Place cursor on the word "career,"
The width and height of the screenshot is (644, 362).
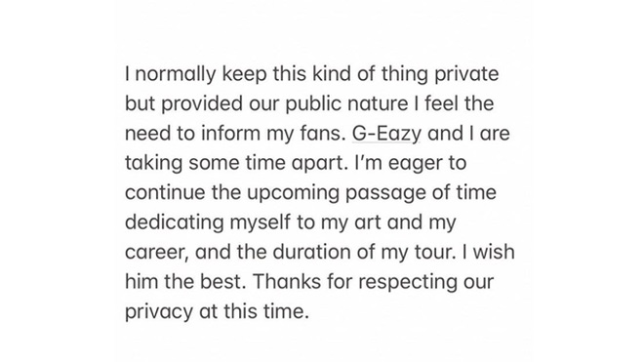coord(157,253)
